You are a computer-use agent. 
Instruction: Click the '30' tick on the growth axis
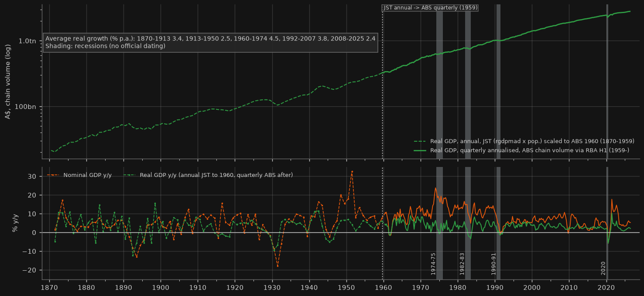34,177
